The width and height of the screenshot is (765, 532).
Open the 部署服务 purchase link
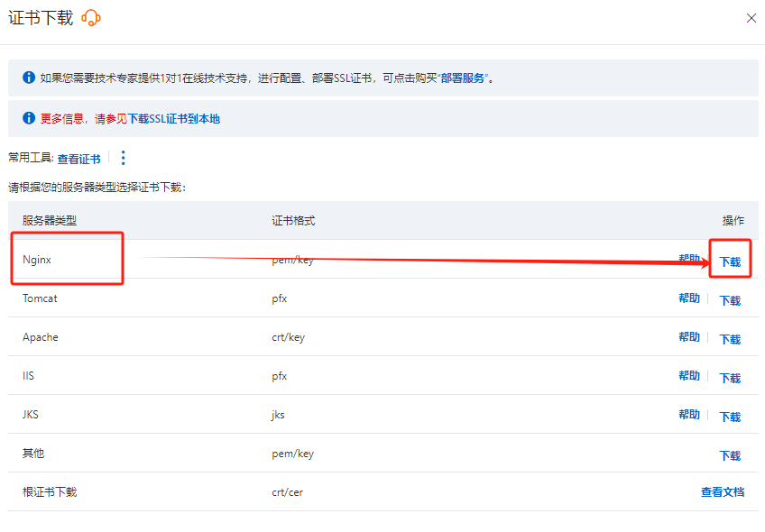click(464, 78)
